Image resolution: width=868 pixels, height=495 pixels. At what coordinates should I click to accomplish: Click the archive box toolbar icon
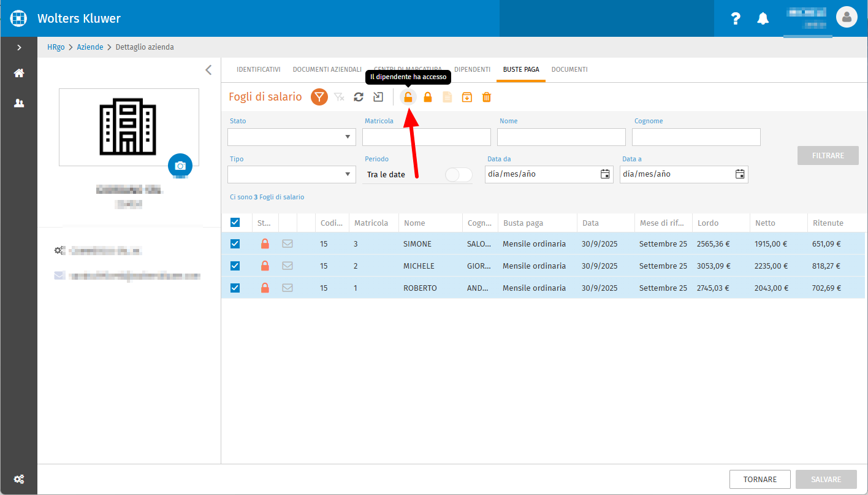point(467,97)
